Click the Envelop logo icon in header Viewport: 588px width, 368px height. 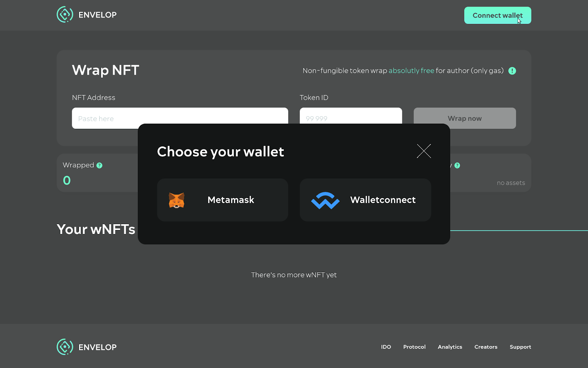click(65, 15)
